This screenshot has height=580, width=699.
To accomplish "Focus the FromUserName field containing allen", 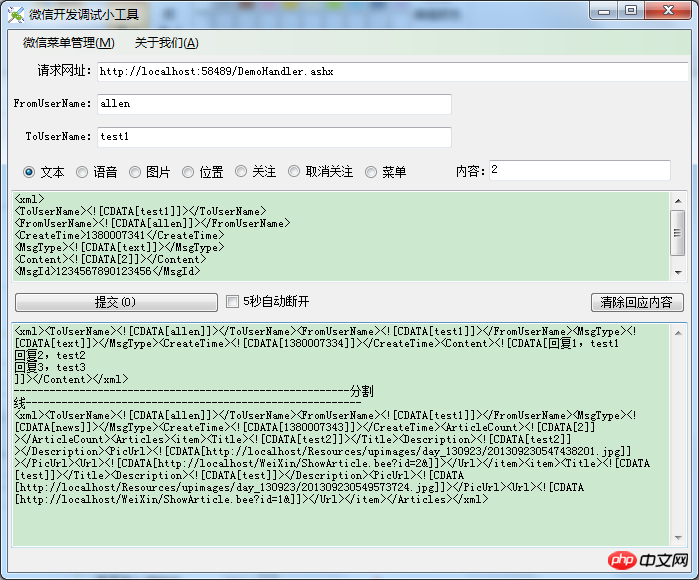I will click(274, 104).
